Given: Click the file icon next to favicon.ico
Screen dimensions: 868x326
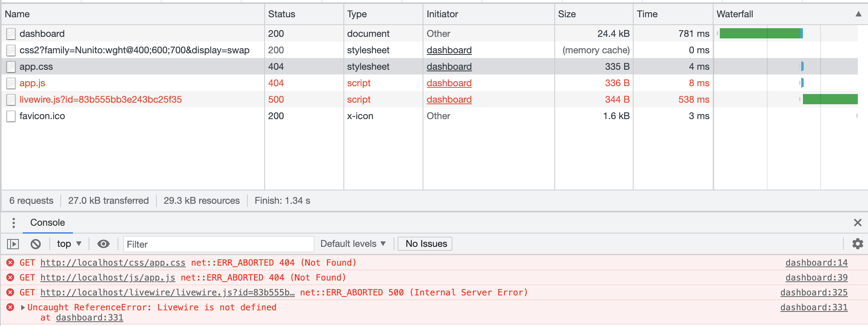Looking at the screenshot, I should pos(11,116).
